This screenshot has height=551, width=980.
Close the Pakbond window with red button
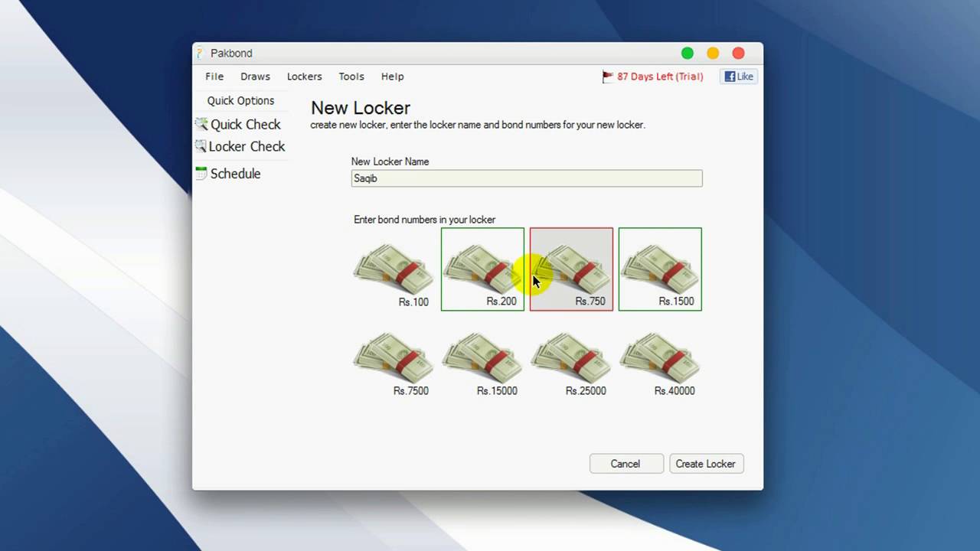(x=738, y=53)
